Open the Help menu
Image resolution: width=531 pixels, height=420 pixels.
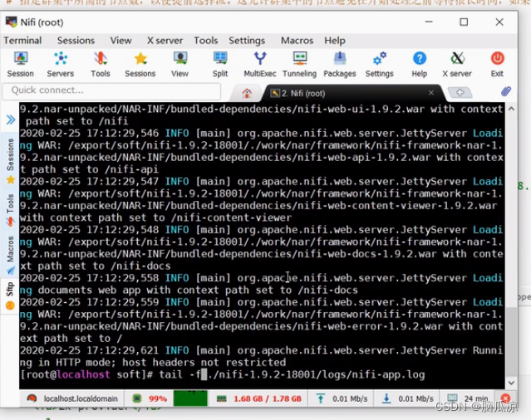[x=335, y=41]
